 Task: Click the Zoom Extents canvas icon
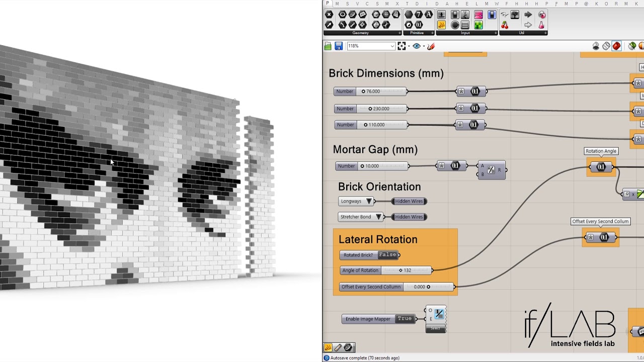coord(401,46)
